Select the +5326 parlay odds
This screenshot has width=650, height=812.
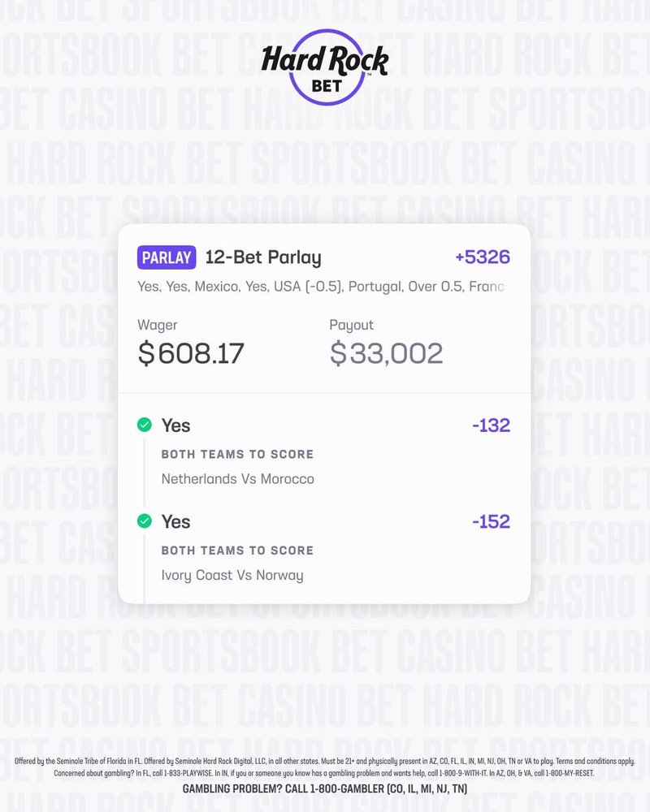click(x=483, y=257)
